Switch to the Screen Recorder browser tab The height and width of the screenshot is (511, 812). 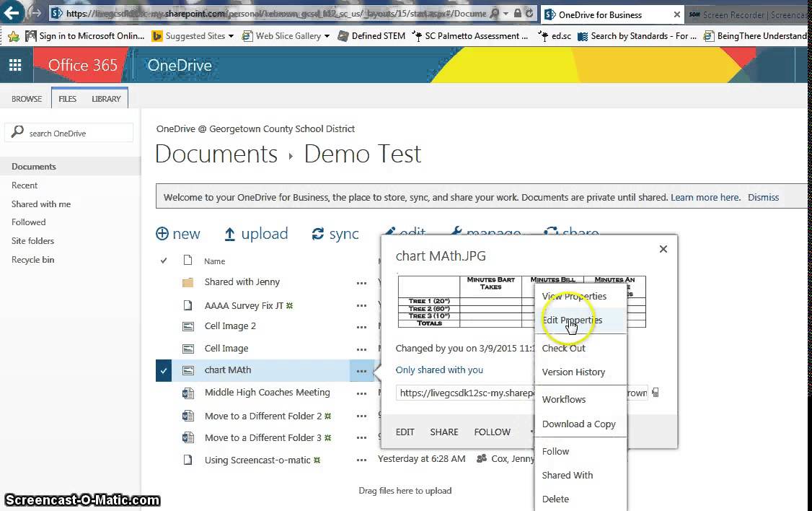[749, 15]
